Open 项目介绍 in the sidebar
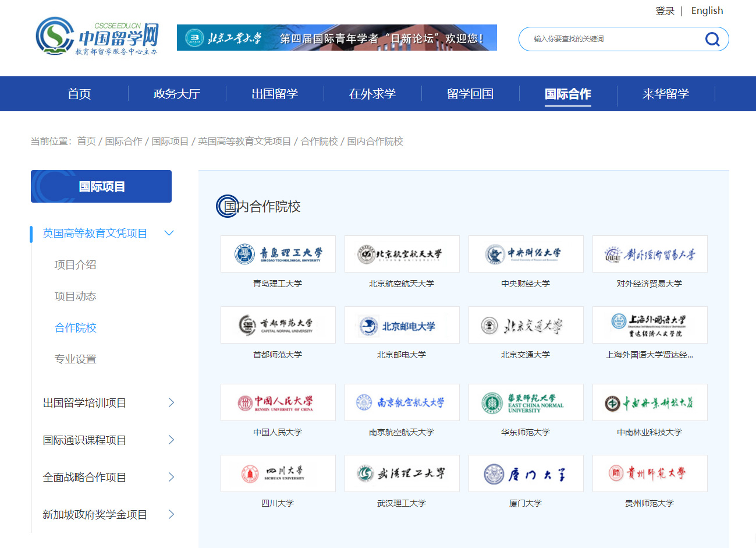This screenshot has width=756, height=548. pos(76,265)
